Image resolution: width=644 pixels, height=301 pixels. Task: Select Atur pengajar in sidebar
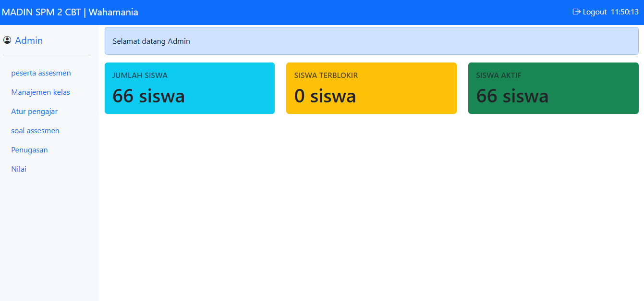(x=34, y=112)
